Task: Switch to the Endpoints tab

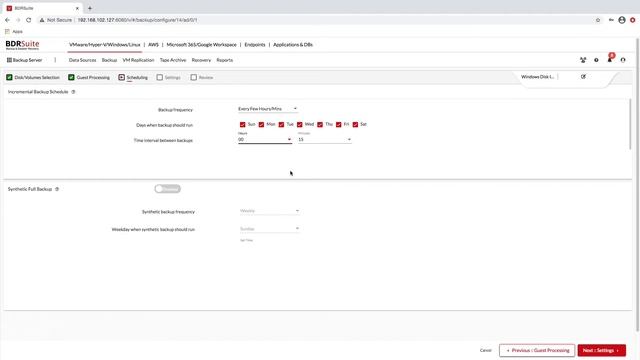Action: pyautogui.click(x=255, y=44)
